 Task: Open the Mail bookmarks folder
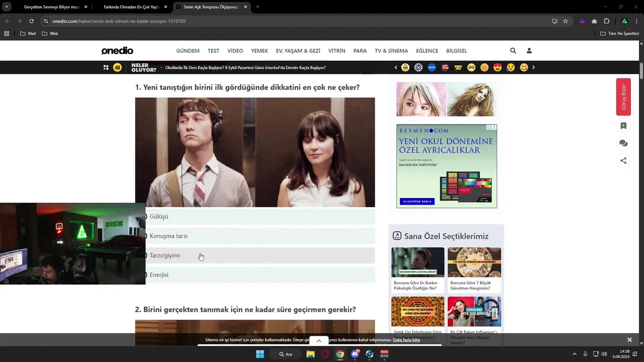(28, 34)
